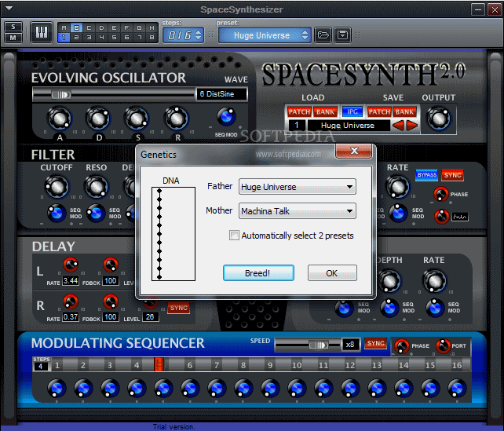Click the SAVE PATCH button
The height and width of the screenshot is (431, 504).
[x=379, y=111]
